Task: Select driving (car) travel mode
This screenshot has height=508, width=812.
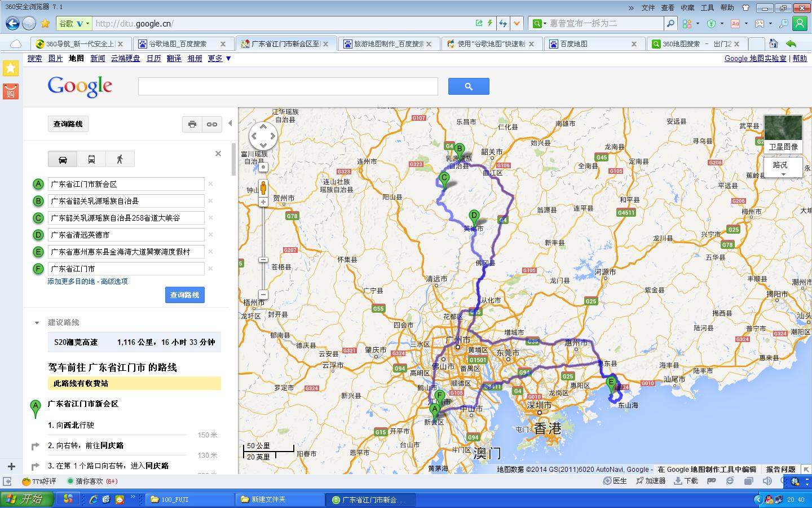Action: (63, 159)
